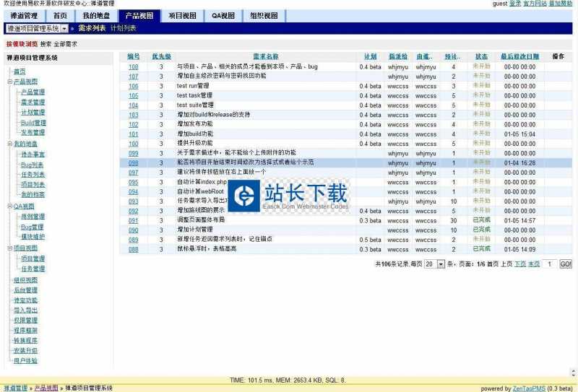Open 权限管理 in the sidebar tree
Image resolution: width=578 pixels, height=392 pixels.
click(25, 320)
